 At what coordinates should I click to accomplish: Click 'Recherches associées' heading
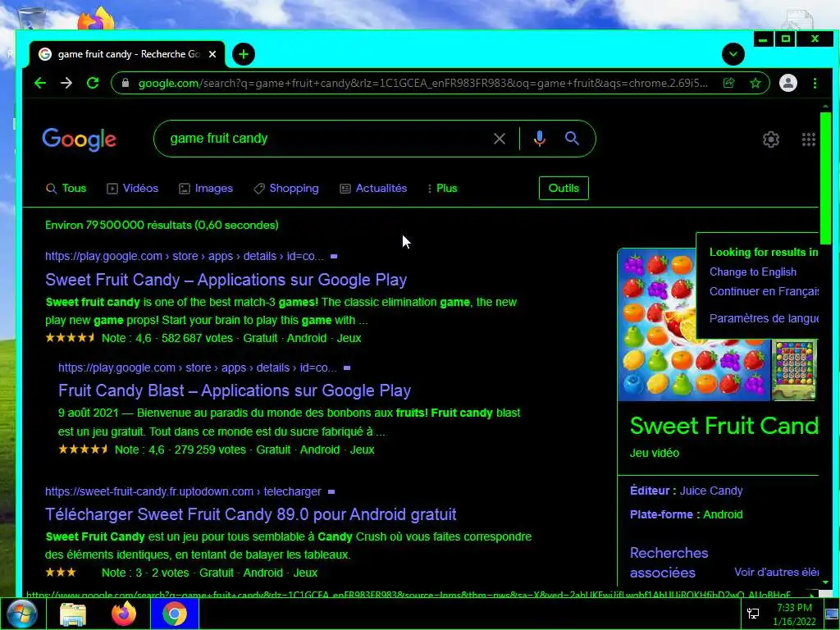pos(669,563)
